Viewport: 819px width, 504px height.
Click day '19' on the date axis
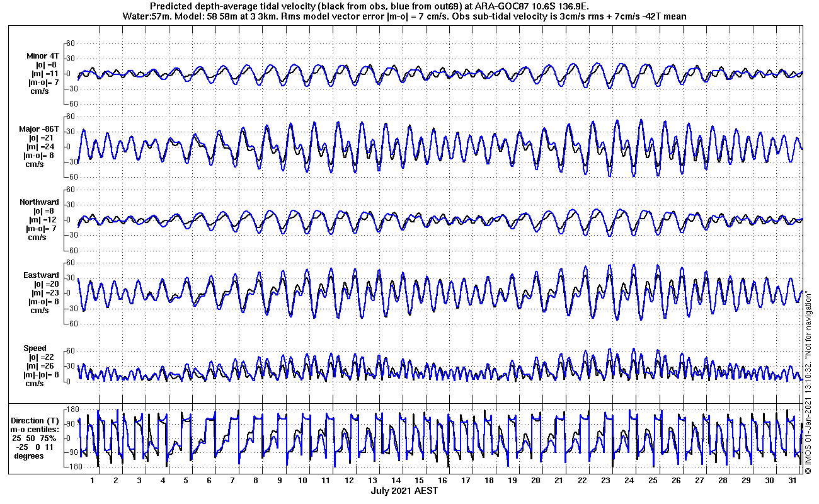click(x=512, y=480)
